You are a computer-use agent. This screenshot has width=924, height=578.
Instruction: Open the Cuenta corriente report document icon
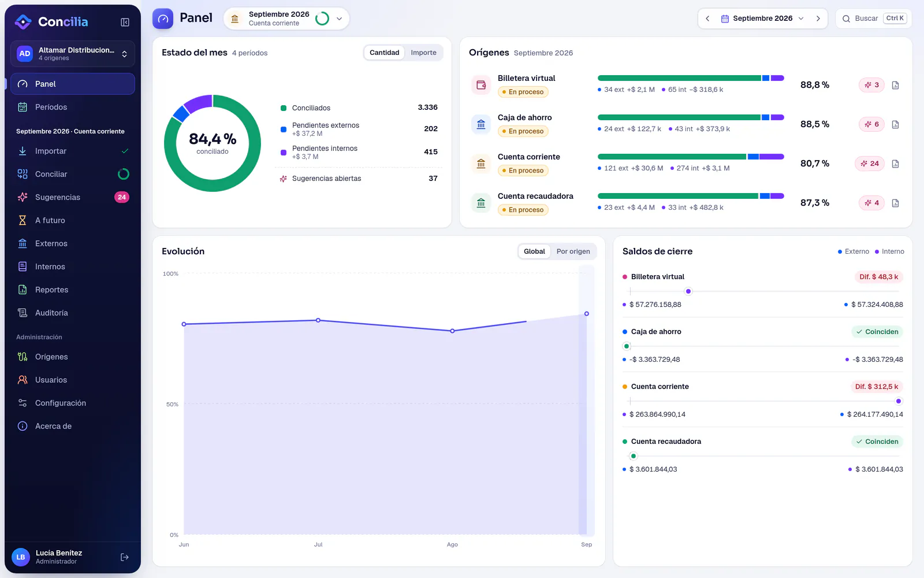pos(895,164)
